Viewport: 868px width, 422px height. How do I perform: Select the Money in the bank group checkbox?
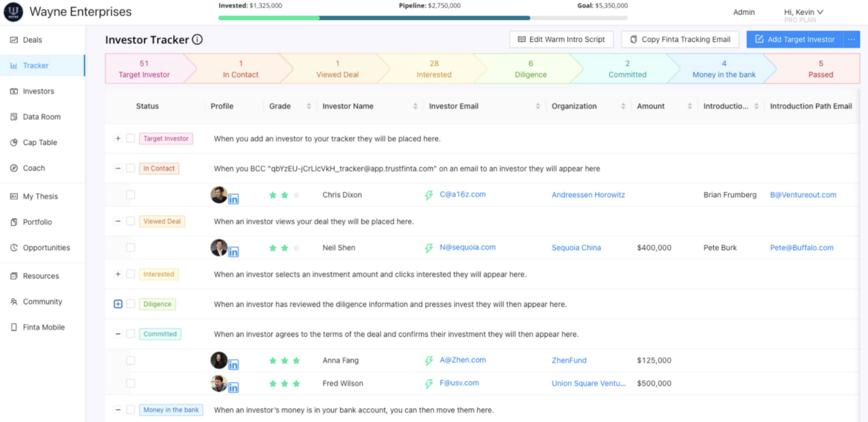[x=131, y=410]
